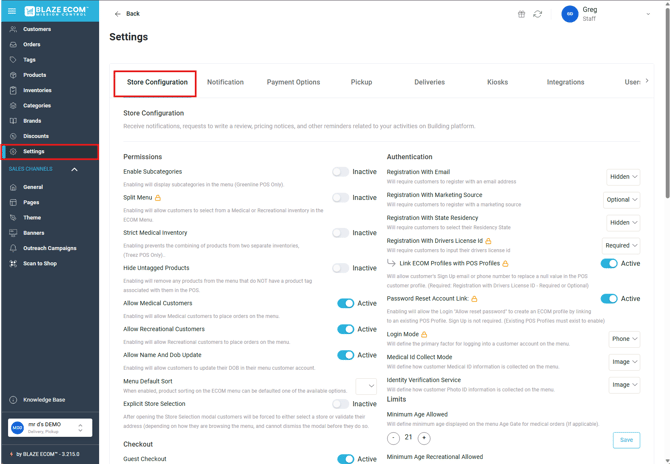The image size is (670, 464).
Task: Open the hamburger menu icon
Action: click(x=12, y=11)
